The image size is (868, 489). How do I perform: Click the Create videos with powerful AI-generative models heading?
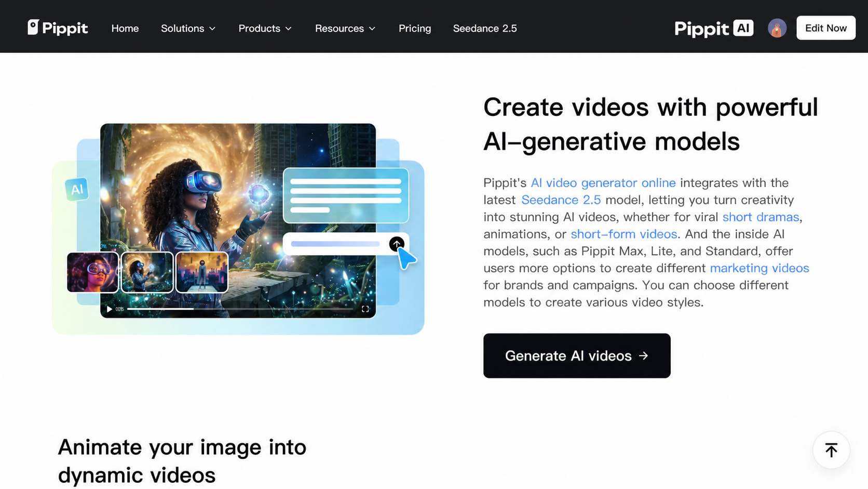(x=650, y=124)
